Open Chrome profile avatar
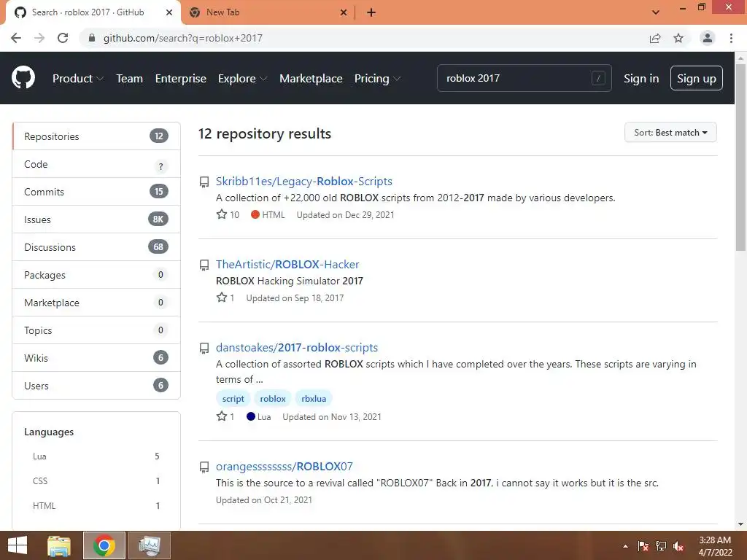Image resolution: width=747 pixels, height=560 pixels. click(x=708, y=38)
